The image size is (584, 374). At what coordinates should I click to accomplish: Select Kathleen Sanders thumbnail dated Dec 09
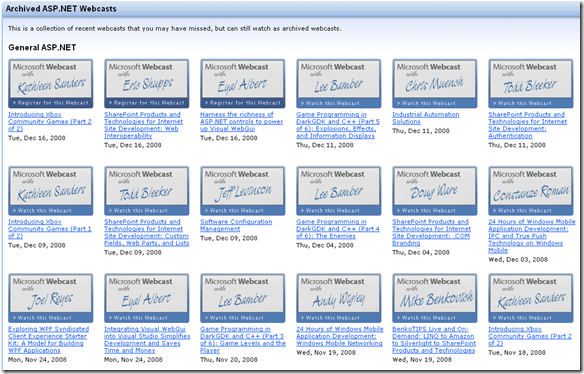pos(51,191)
